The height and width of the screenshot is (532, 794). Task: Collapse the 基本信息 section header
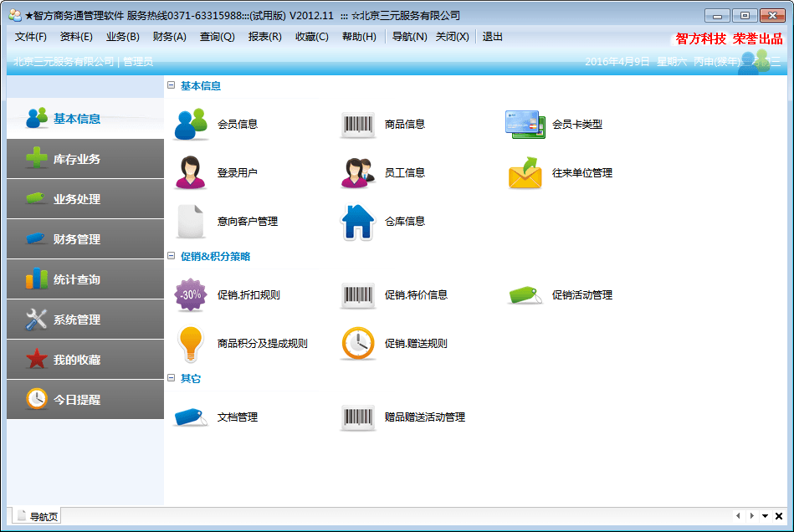click(172, 85)
